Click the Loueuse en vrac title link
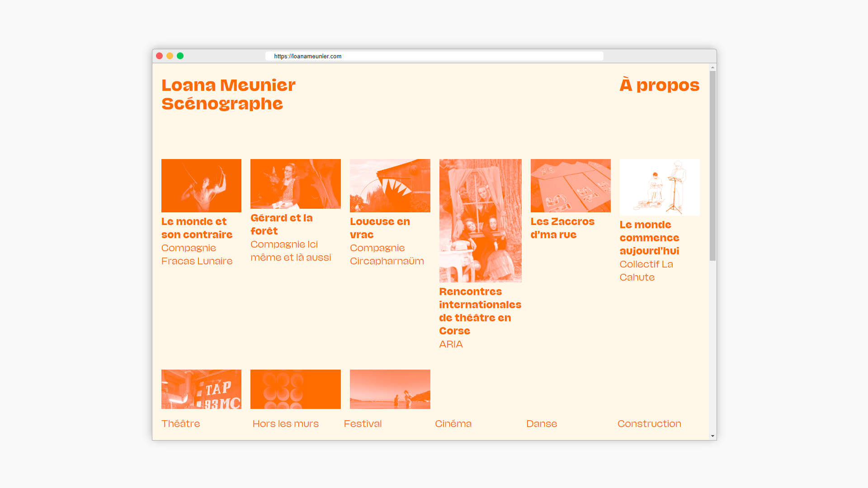868x488 pixels. [380, 228]
